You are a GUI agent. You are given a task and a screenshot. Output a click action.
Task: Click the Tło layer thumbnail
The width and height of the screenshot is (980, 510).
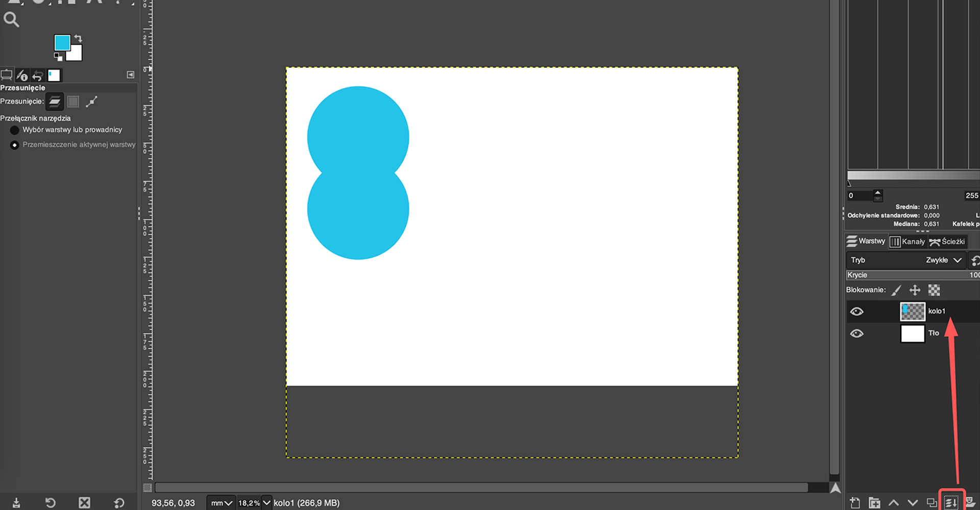pyautogui.click(x=912, y=334)
